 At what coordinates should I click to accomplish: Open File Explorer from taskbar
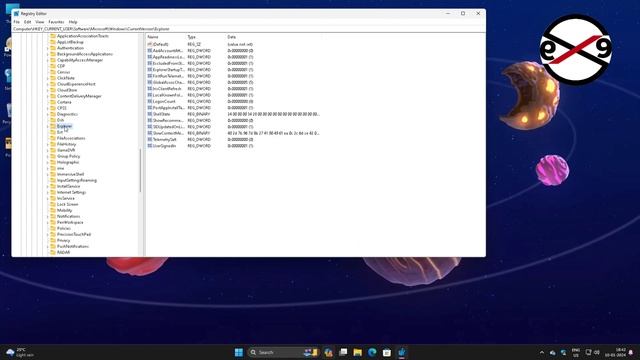358,352
